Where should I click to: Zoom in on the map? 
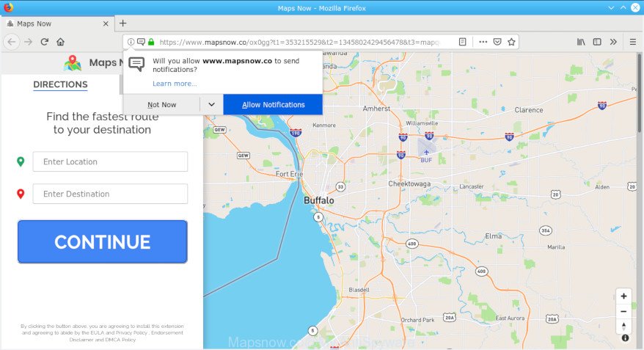[x=623, y=296]
